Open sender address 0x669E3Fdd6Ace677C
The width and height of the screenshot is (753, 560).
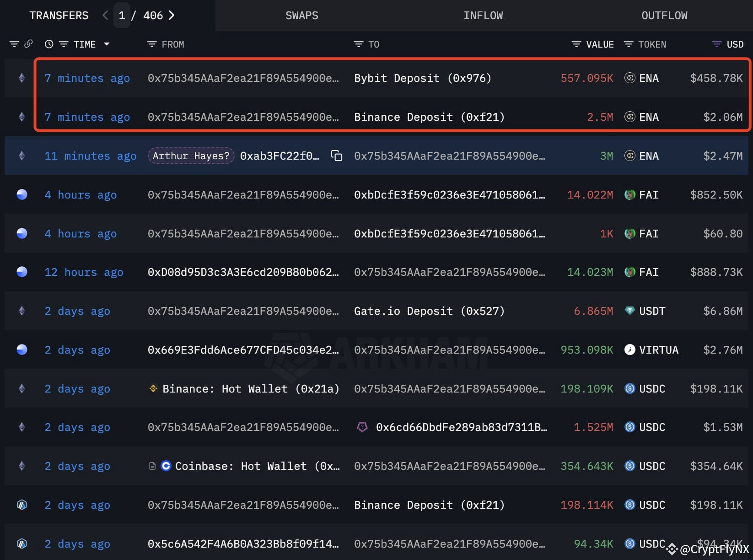(243, 350)
